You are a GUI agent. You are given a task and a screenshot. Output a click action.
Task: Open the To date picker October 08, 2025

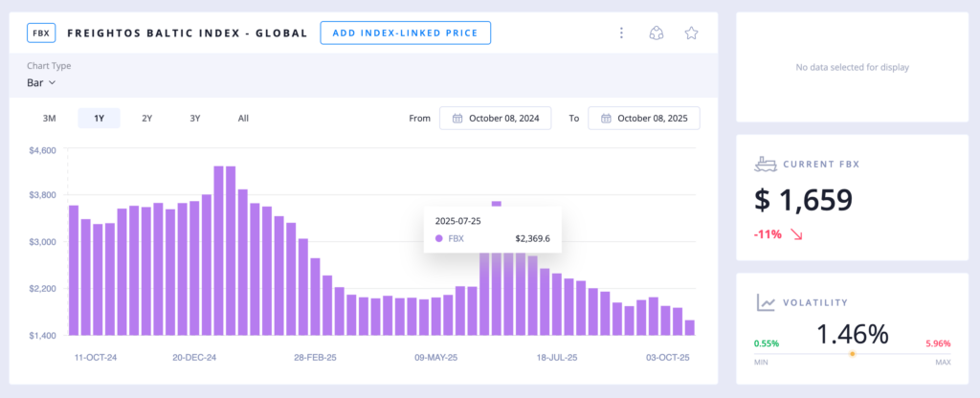[644, 119]
